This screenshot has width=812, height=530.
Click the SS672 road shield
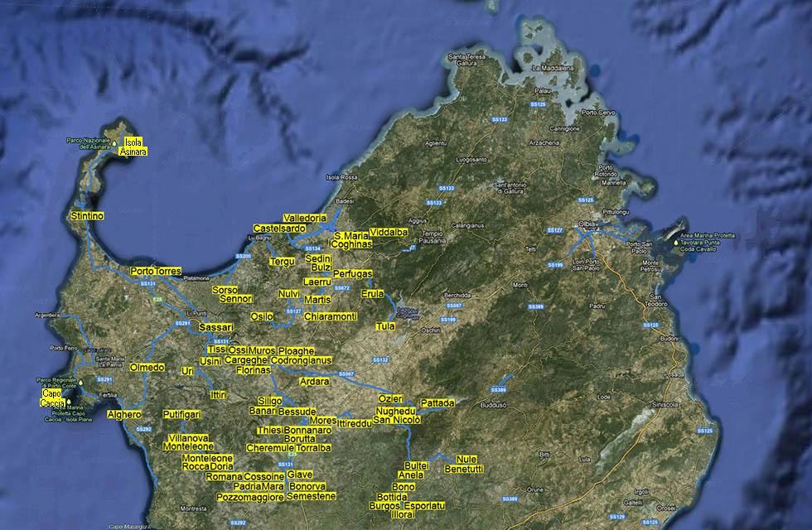(x=342, y=288)
